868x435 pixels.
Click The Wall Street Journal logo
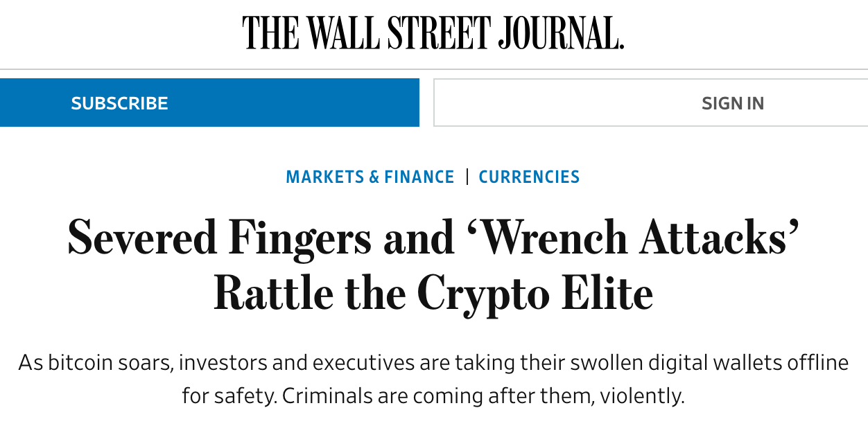433,33
